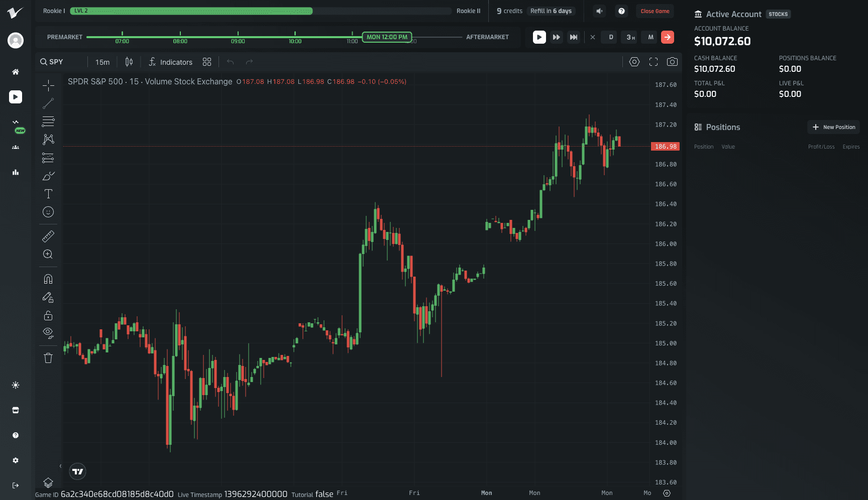Set the step multiplier X control

(x=593, y=37)
